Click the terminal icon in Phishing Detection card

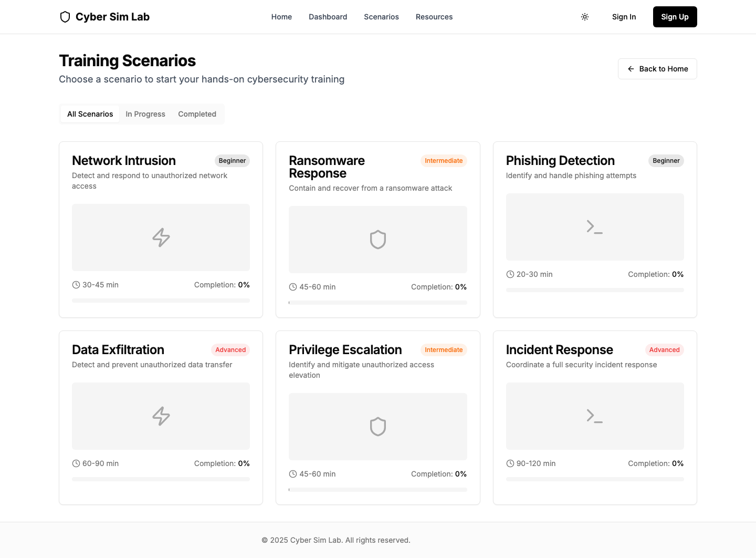click(x=595, y=227)
